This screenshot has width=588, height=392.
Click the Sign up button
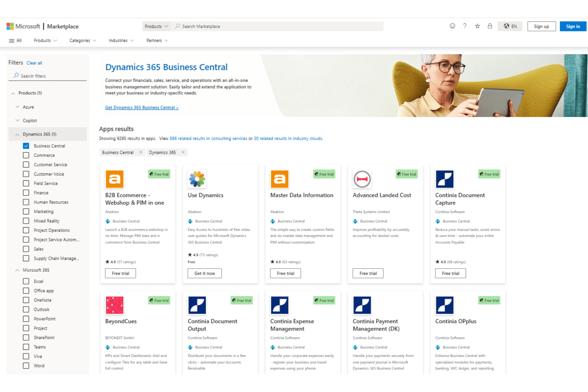click(x=542, y=26)
